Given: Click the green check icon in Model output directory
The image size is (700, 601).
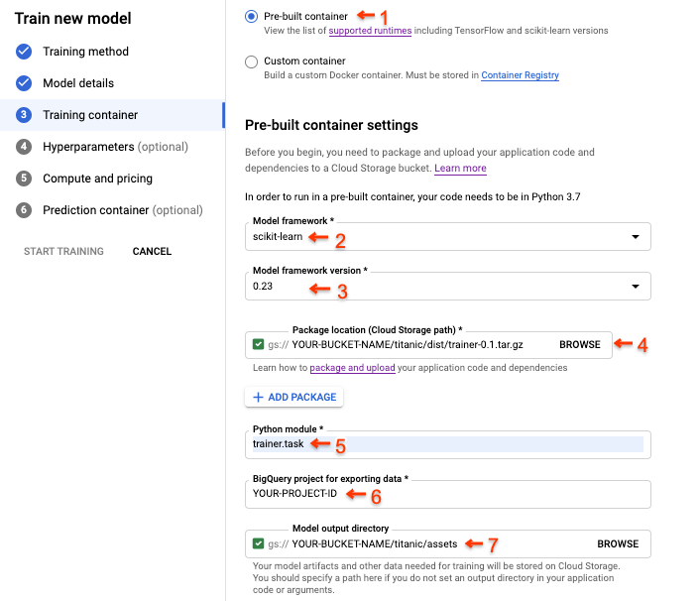Looking at the screenshot, I should point(259,543).
